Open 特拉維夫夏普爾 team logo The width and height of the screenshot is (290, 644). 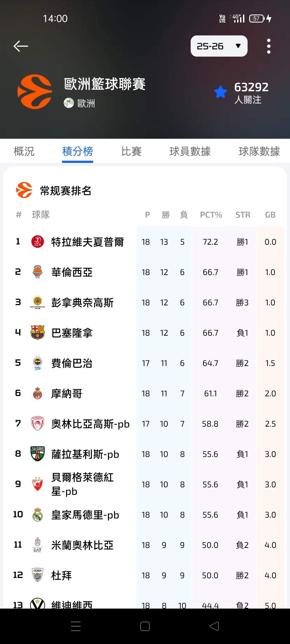38,242
